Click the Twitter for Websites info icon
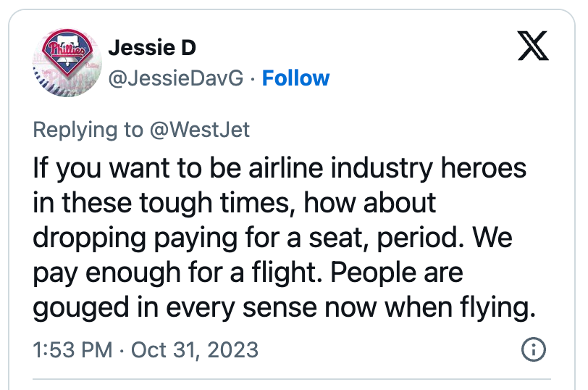 (533, 349)
